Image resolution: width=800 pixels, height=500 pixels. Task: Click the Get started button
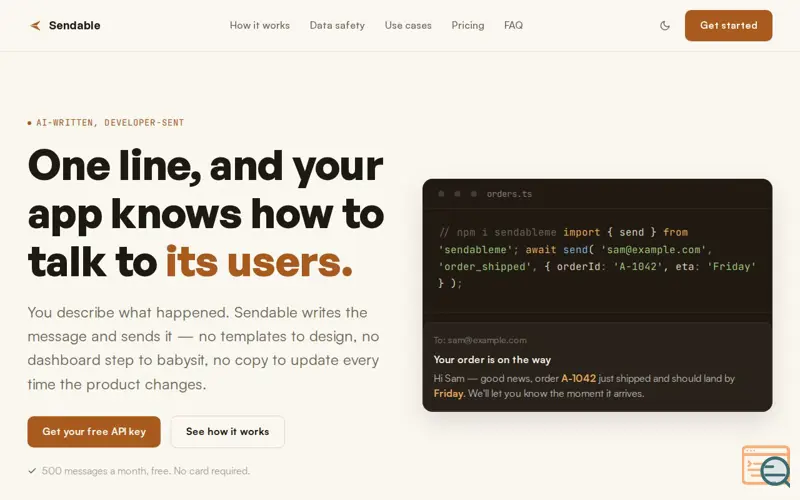click(729, 26)
